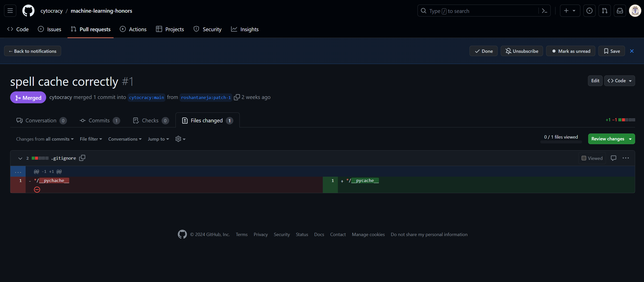
Task: Expand hidden diff lines above hunk
Action: tap(18, 172)
